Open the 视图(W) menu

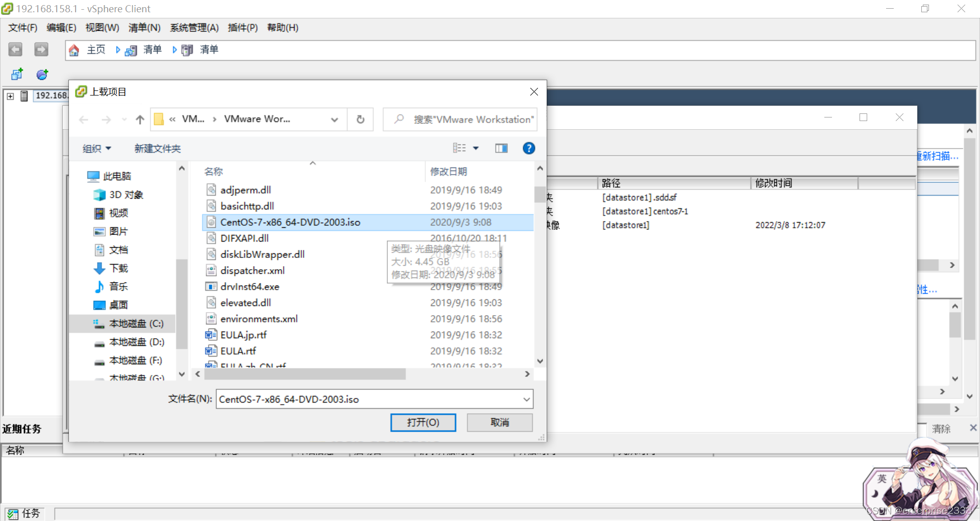pos(102,28)
